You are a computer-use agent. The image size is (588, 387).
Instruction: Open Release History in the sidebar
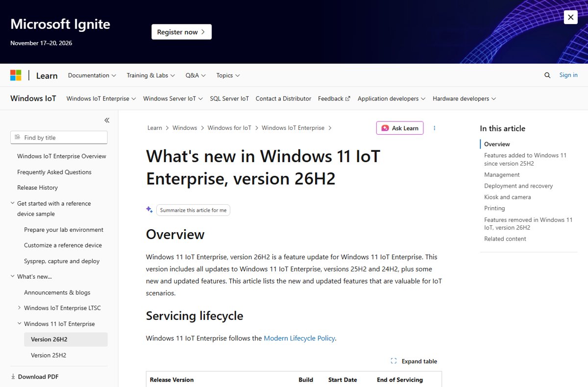[x=37, y=188]
